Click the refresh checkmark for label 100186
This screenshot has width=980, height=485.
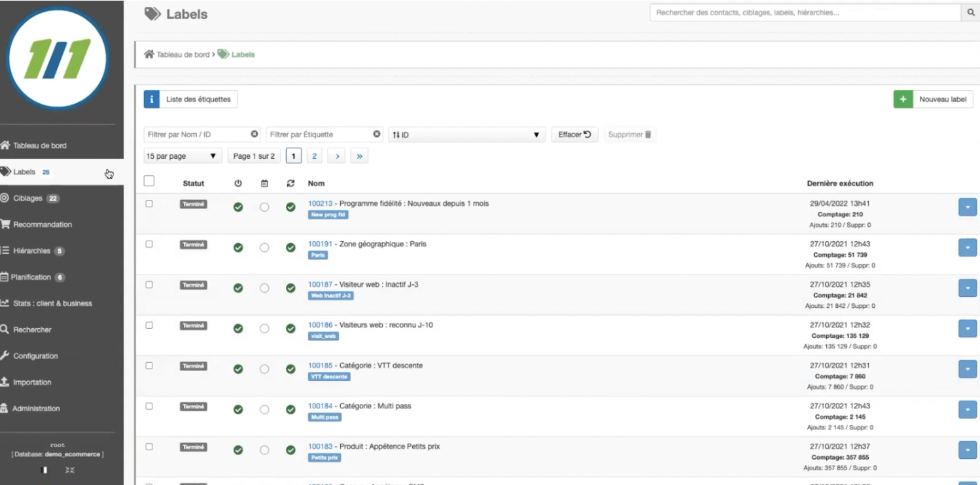(290, 329)
